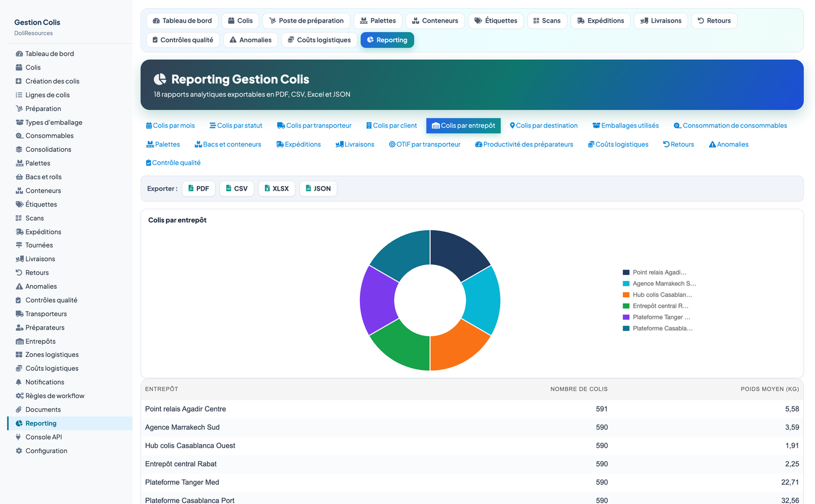Click the Expéditions truck icon in the sidebar
The width and height of the screenshot is (815, 504).
pos(19,232)
